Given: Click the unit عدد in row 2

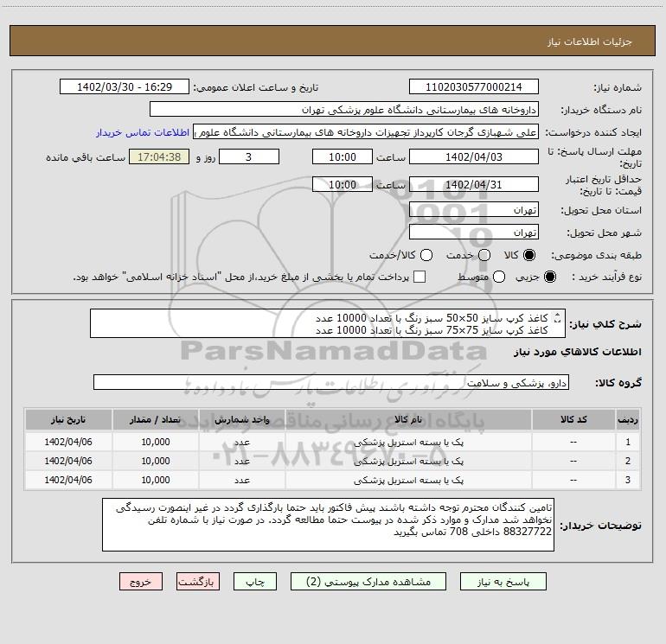Looking at the screenshot, I should coord(242,461).
